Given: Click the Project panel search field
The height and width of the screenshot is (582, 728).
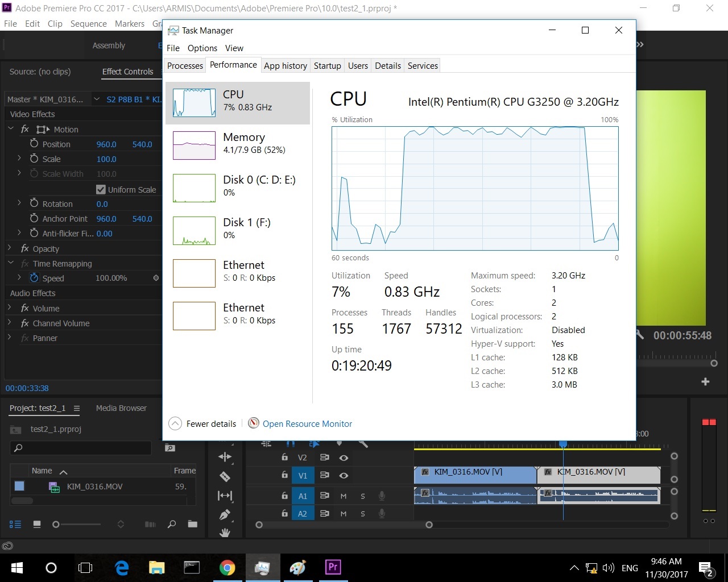Looking at the screenshot, I should tap(81, 448).
